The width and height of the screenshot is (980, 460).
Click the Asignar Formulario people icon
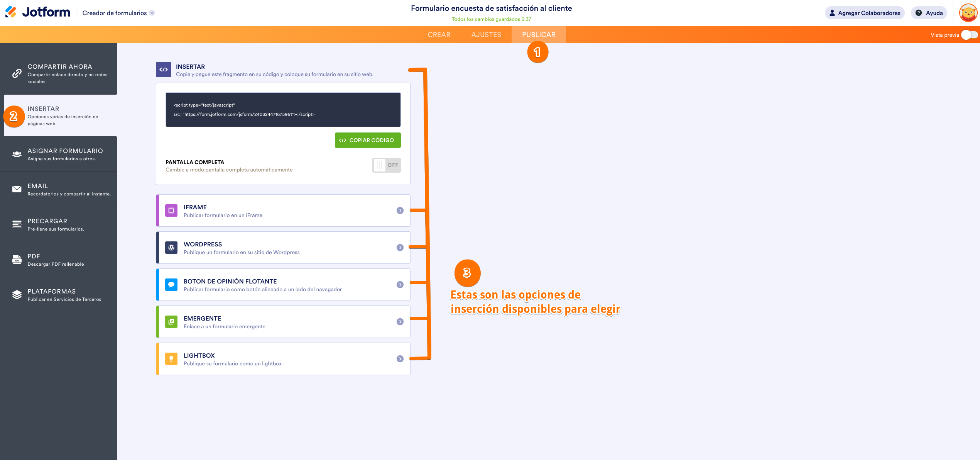pos(17,154)
